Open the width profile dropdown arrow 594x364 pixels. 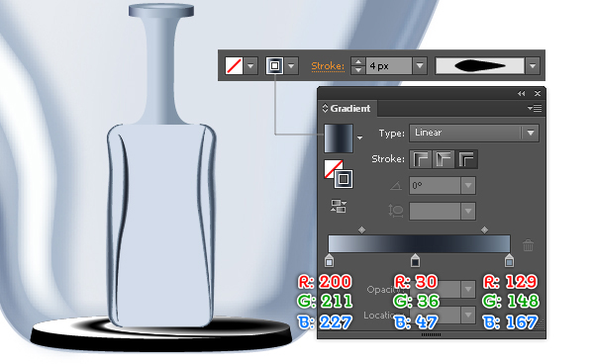point(533,66)
